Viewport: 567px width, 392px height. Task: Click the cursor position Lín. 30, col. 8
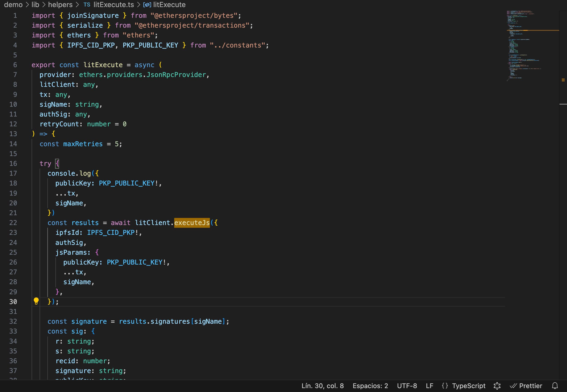[322, 386]
